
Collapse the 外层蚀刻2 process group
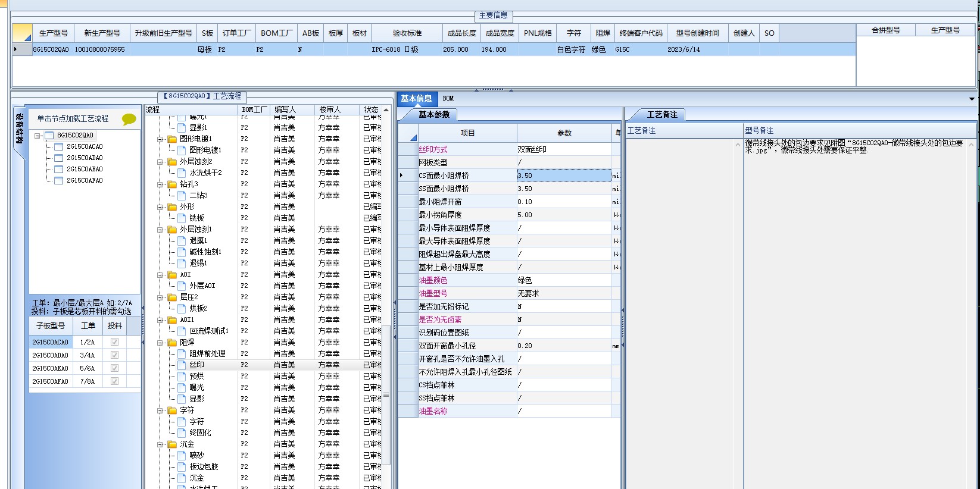click(160, 162)
